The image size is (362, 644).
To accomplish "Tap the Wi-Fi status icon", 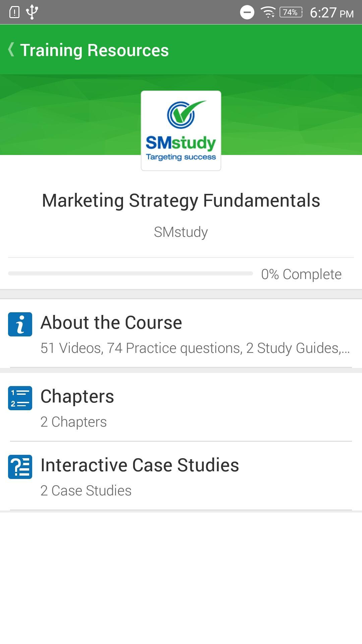I will point(268,12).
